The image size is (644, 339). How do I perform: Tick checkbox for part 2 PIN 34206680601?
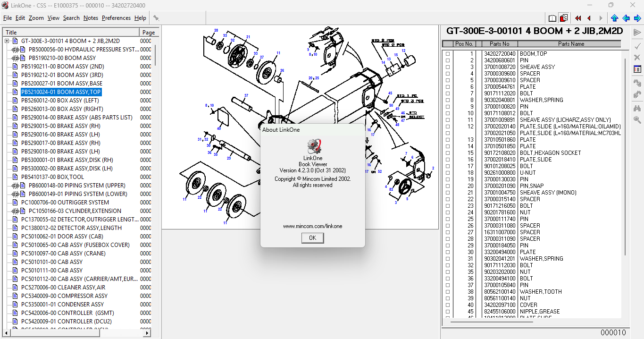pyautogui.click(x=447, y=60)
